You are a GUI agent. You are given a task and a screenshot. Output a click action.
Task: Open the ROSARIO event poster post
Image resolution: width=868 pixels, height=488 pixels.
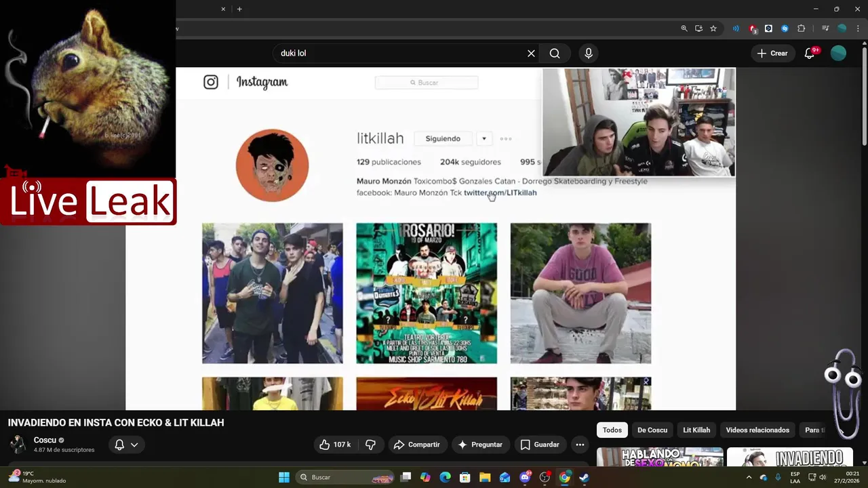(427, 293)
